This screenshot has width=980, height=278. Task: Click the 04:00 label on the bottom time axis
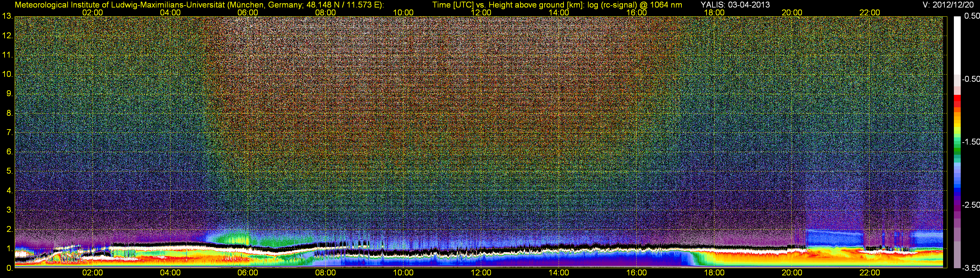[x=170, y=273]
